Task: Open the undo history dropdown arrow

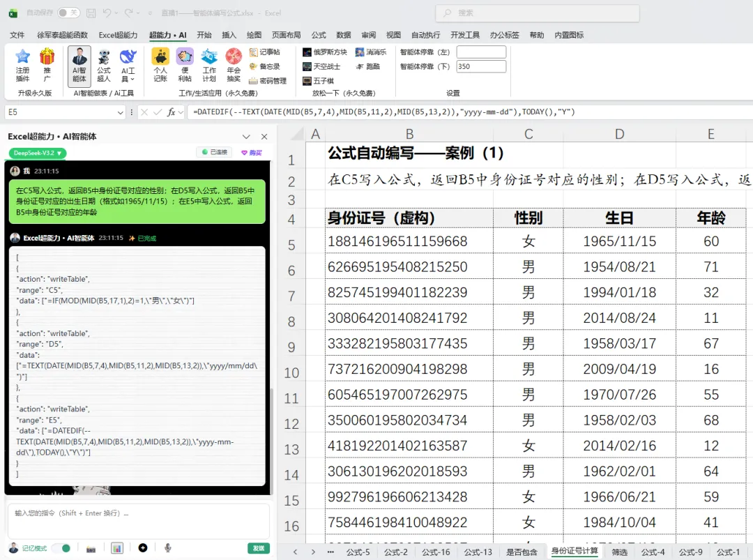Action: coord(116,13)
